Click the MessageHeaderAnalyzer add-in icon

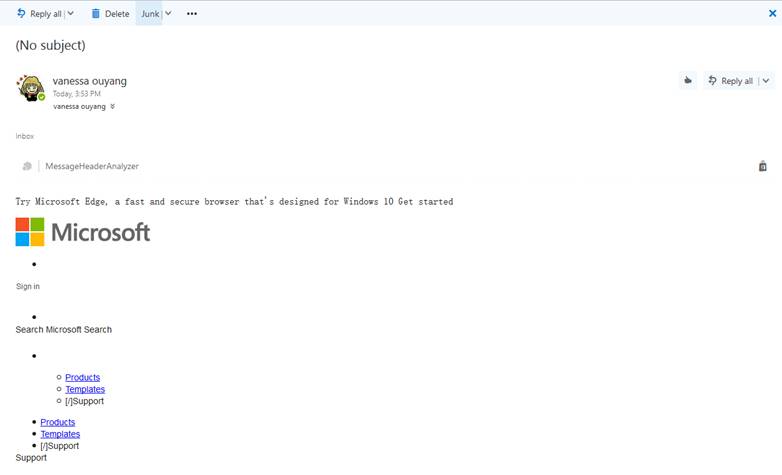pos(27,166)
